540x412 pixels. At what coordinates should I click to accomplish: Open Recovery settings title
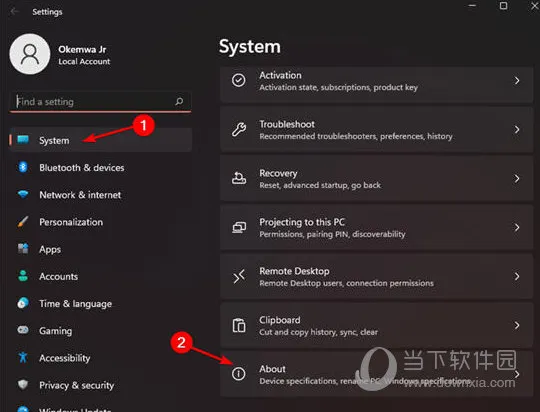(278, 173)
